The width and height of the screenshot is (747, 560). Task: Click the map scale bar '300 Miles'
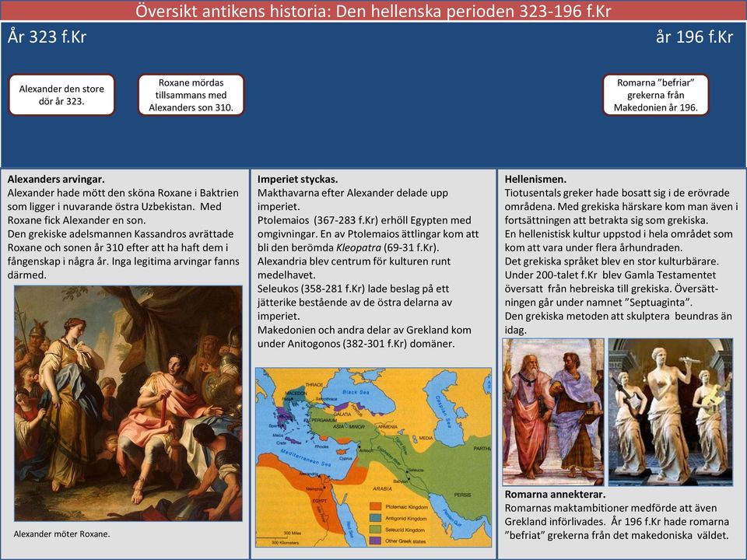pos(293,534)
